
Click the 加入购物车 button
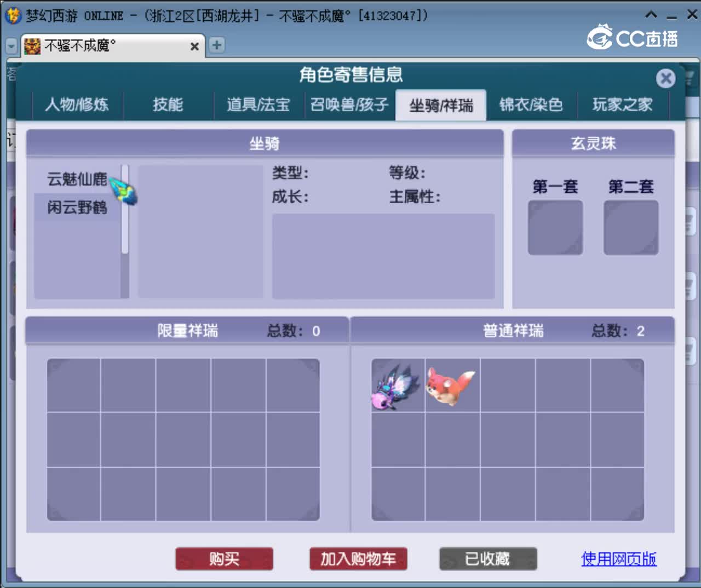pos(358,559)
